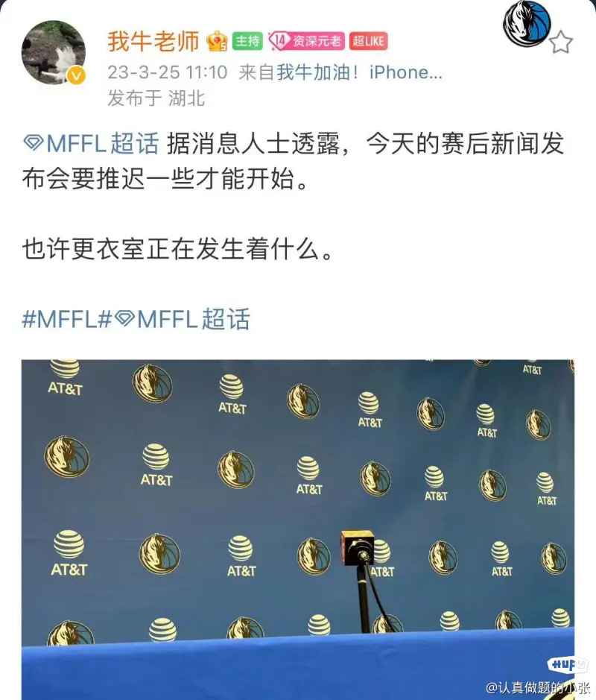Tap the diamond icon before MFFL超话
This screenshot has height=700, width=596.
(34, 143)
